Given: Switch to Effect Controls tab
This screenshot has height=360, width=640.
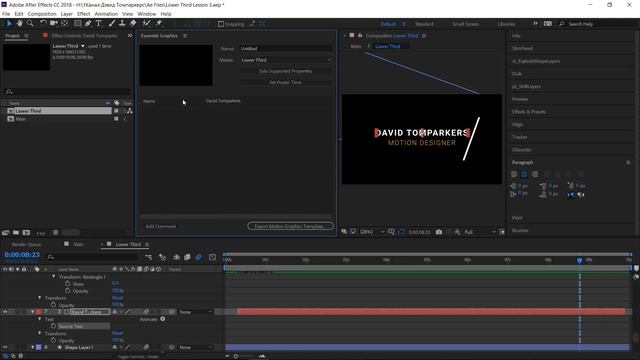Looking at the screenshot, I should 84,36.
